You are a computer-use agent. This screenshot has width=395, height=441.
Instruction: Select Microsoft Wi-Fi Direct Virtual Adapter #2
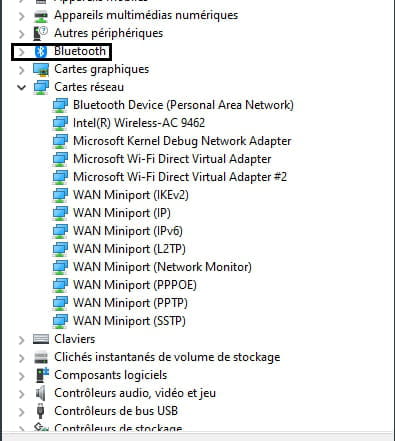coord(180,177)
